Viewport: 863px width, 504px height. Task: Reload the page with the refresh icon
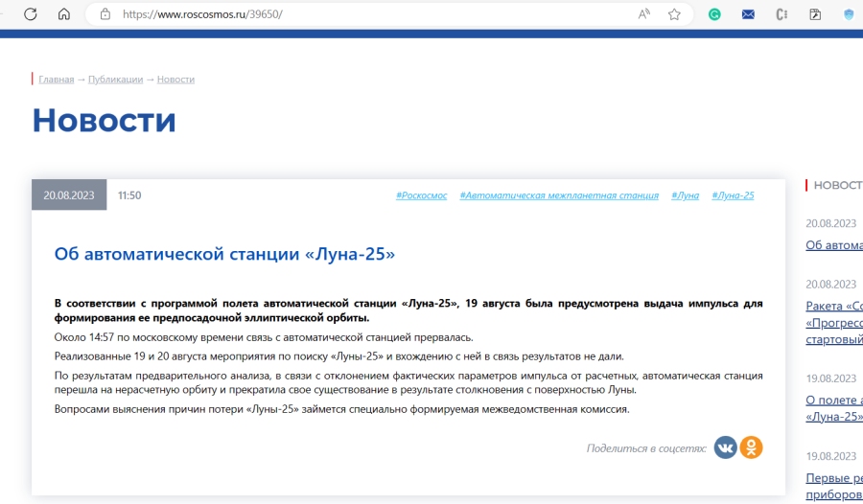[31, 14]
